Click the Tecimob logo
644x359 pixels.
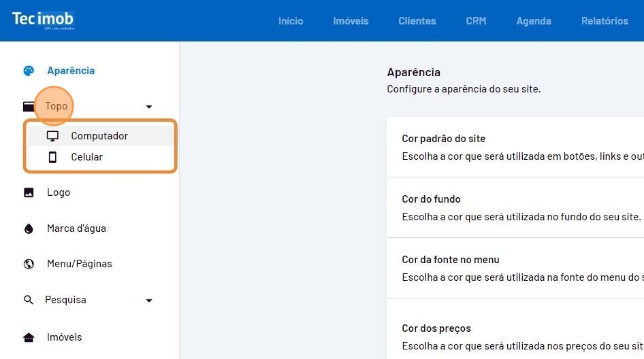pyautogui.click(x=43, y=19)
